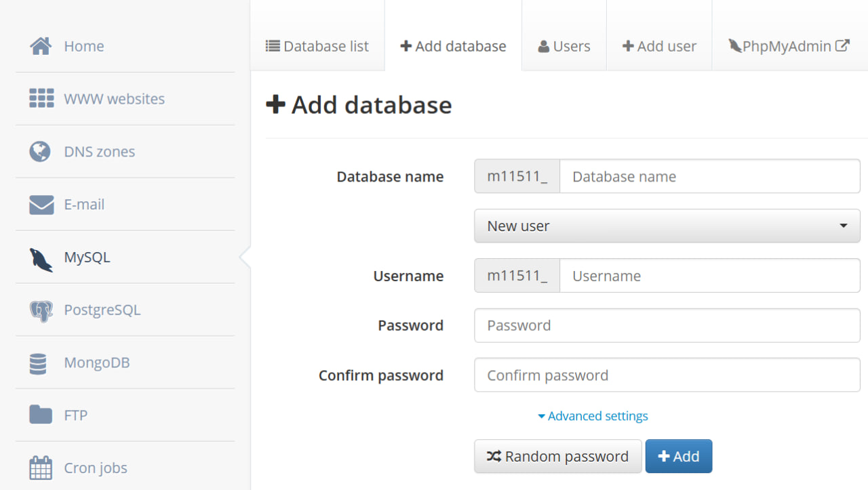Open DNS zones via globe icon

[40, 151]
